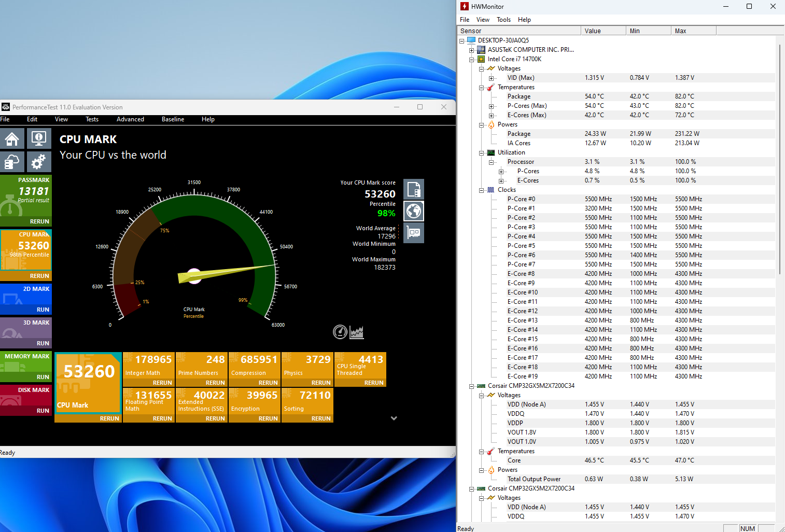Rerun the CPU Single Threaded test

[x=374, y=383]
